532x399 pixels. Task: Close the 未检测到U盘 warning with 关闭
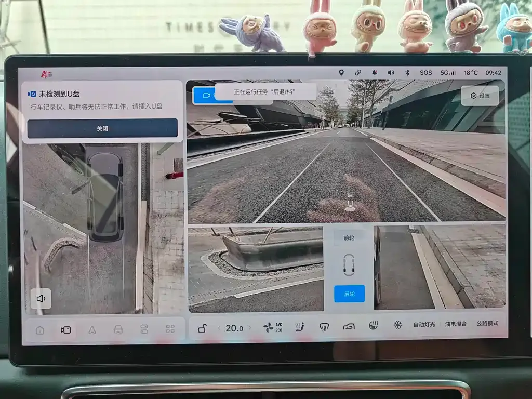point(102,128)
